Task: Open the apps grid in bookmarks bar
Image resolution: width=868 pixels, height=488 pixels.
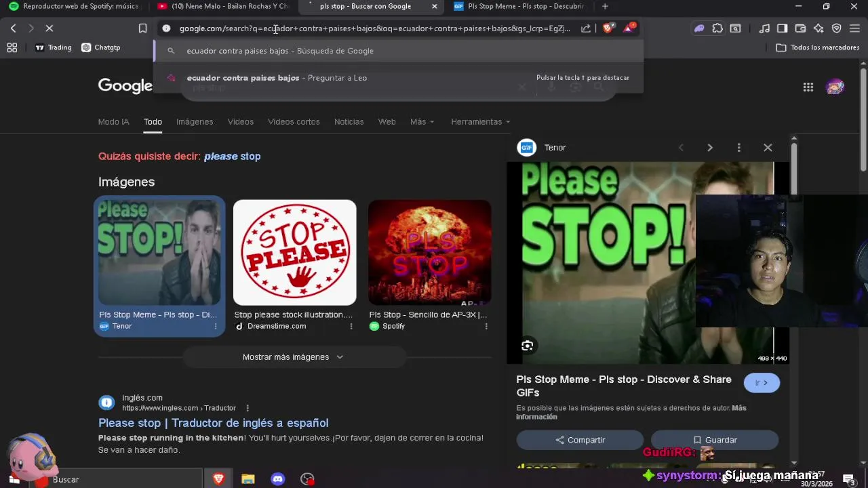Action: pos(12,47)
